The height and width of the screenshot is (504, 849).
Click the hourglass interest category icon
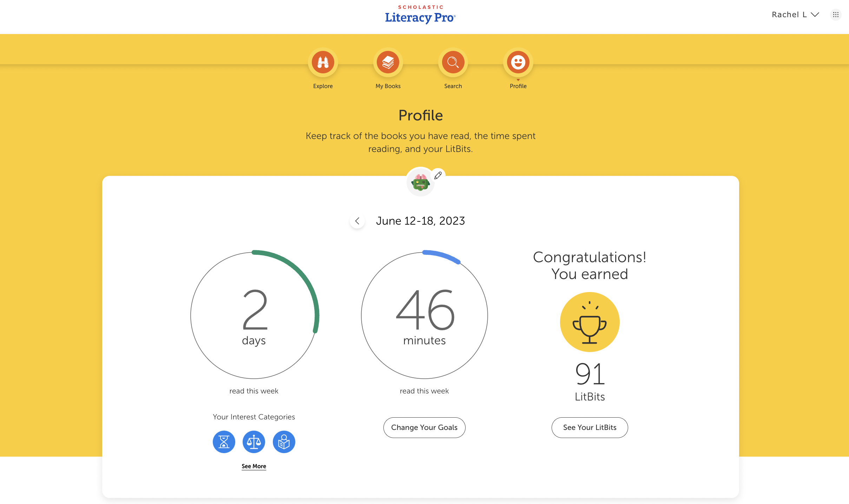coord(224,442)
